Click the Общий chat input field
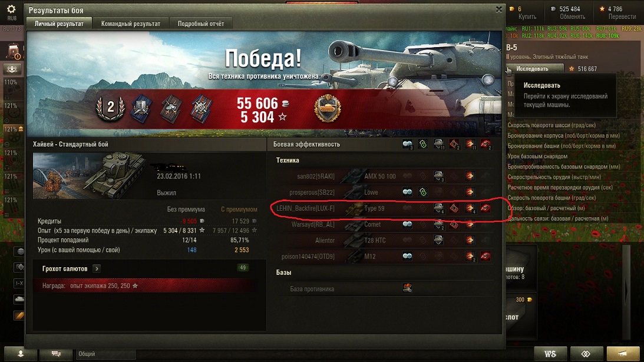This screenshot has height=362, width=644. pos(105,353)
